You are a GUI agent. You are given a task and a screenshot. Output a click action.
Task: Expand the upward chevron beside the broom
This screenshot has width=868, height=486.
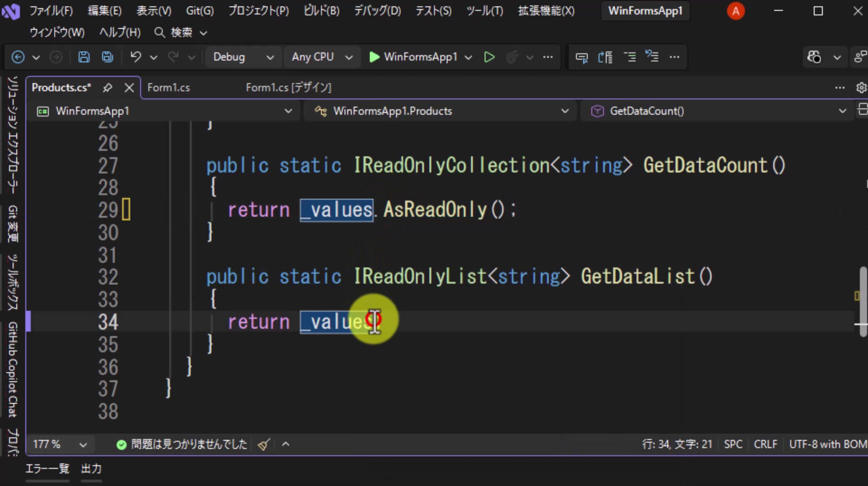pyautogui.click(x=286, y=444)
